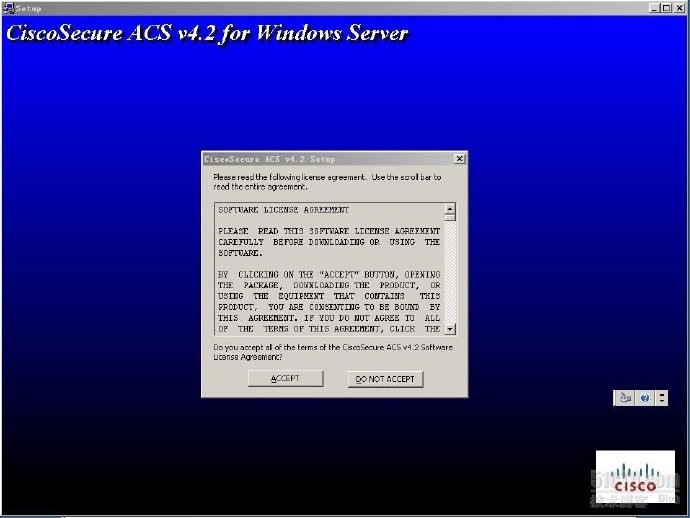
Task: Click the line "USING THE EQUIPMENT THAT CONTAINS THIS"
Action: point(329,296)
